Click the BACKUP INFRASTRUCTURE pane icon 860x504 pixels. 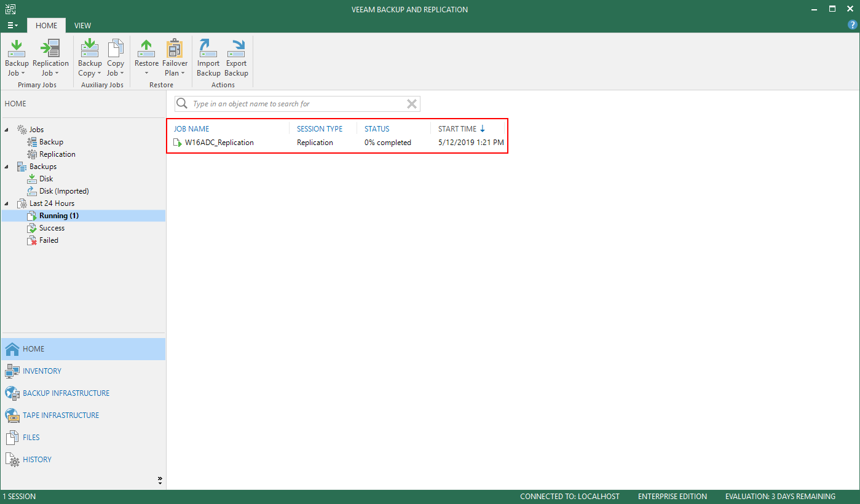pyautogui.click(x=12, y=393)
